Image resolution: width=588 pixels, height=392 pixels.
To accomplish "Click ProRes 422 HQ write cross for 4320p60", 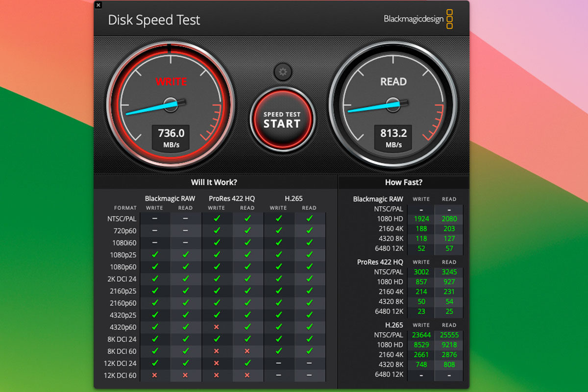I will click(x=216, y=327).
